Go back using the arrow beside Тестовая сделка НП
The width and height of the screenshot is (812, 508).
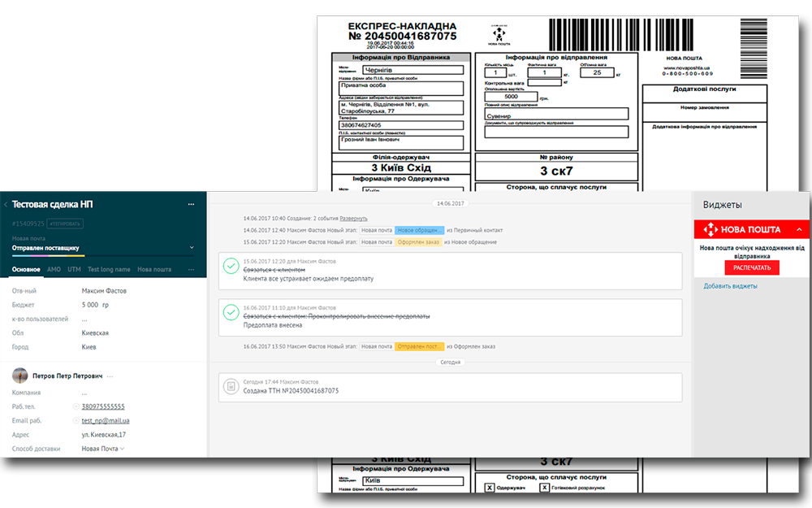coord(6,205)
